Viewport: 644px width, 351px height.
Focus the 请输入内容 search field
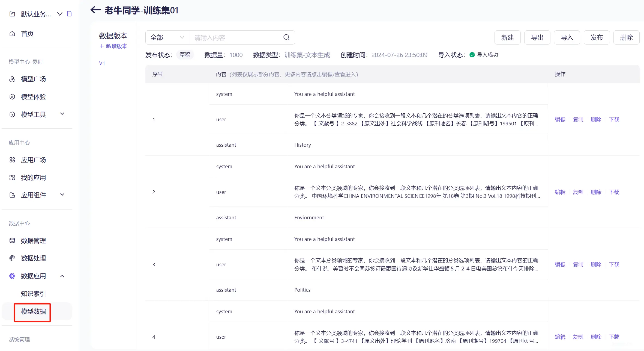pyautogui.click(x=236, y=37)
